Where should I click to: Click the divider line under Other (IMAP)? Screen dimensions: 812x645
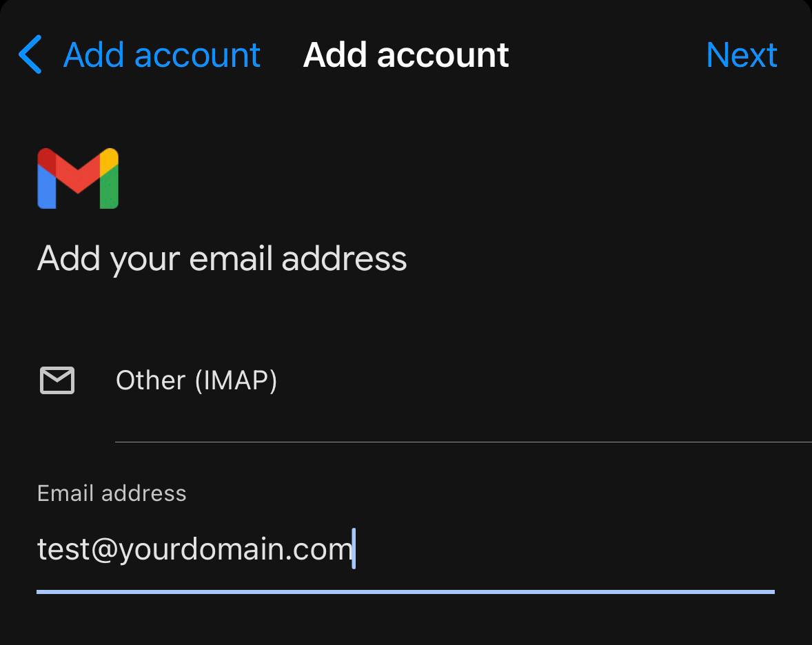tap(463, 442)
